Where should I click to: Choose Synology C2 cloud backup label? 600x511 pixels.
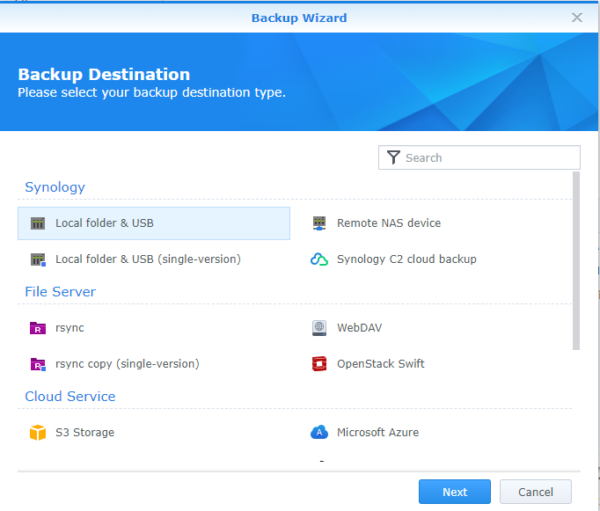click(407, 260)
